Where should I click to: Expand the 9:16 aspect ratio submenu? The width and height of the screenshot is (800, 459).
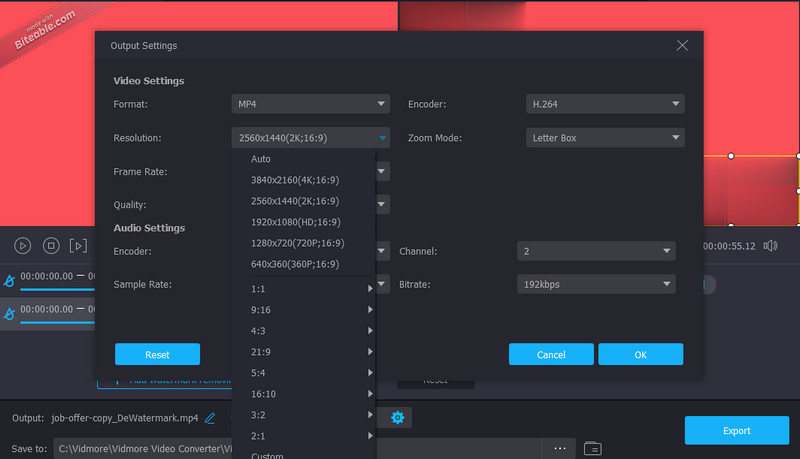pyautogui.click(x=312, y=309)
